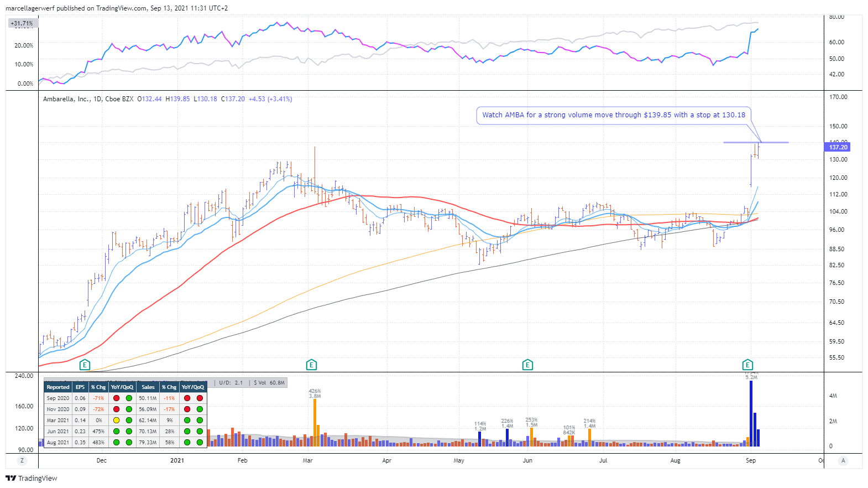
Task: Click the Sep 2020 row date cell
Action: pos(58,398)
